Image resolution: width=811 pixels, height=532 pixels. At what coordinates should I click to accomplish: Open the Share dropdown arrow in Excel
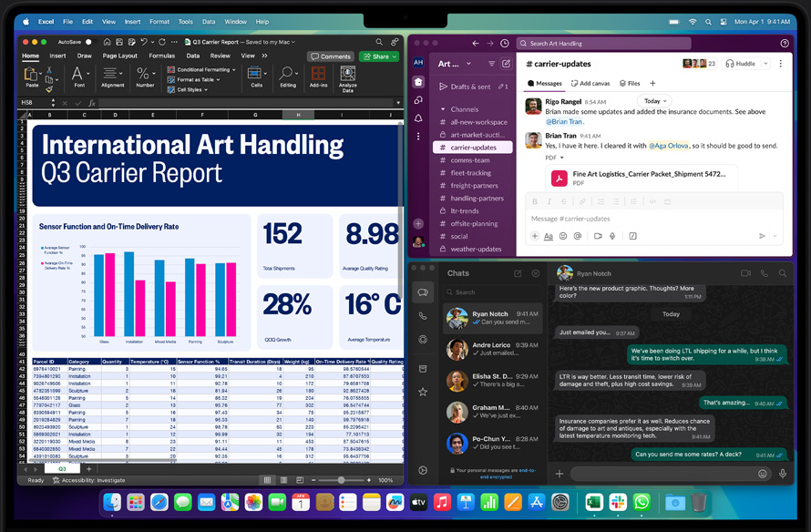[393, 56]
